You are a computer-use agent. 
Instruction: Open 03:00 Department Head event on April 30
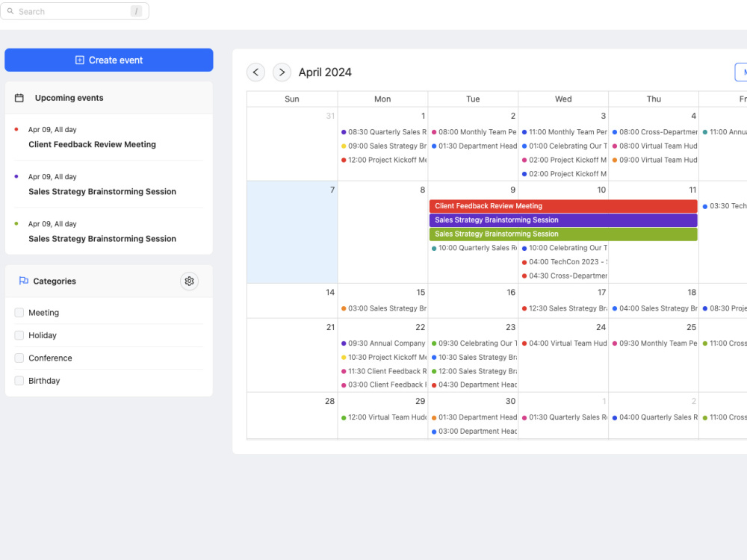point(474,432)
